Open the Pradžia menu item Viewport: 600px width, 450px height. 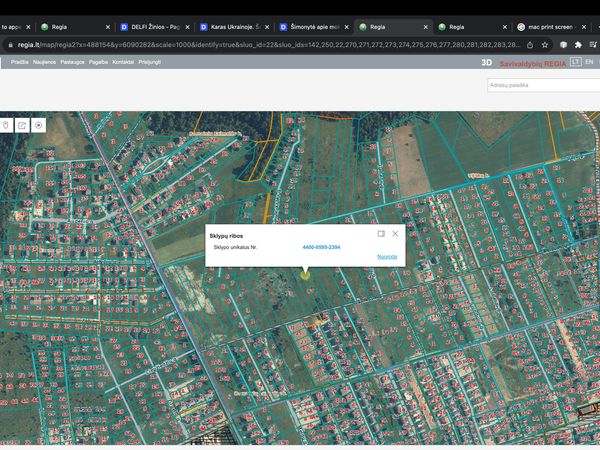tap(20, 62)
